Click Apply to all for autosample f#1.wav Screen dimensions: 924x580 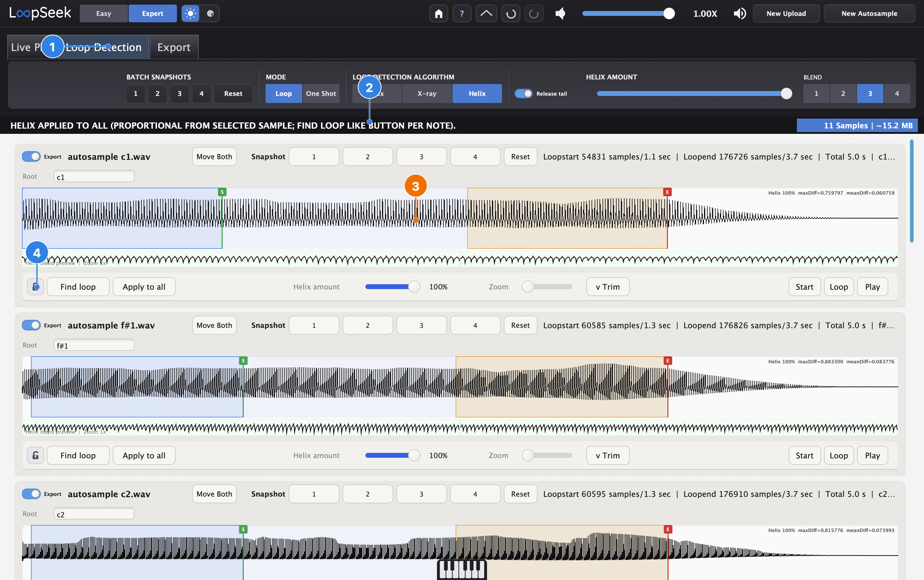tap(144, 455)
